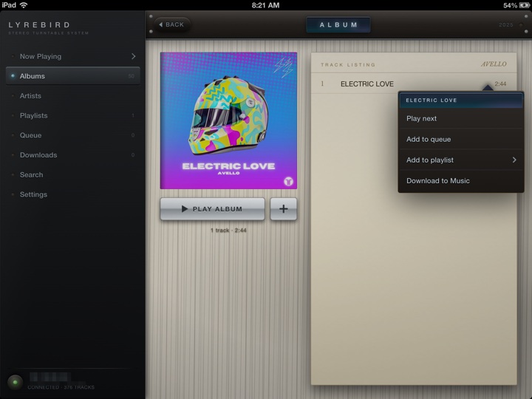Click the 2:44 track duration
The width and height of the screenshot is (532, 399).
pos(500,83)
